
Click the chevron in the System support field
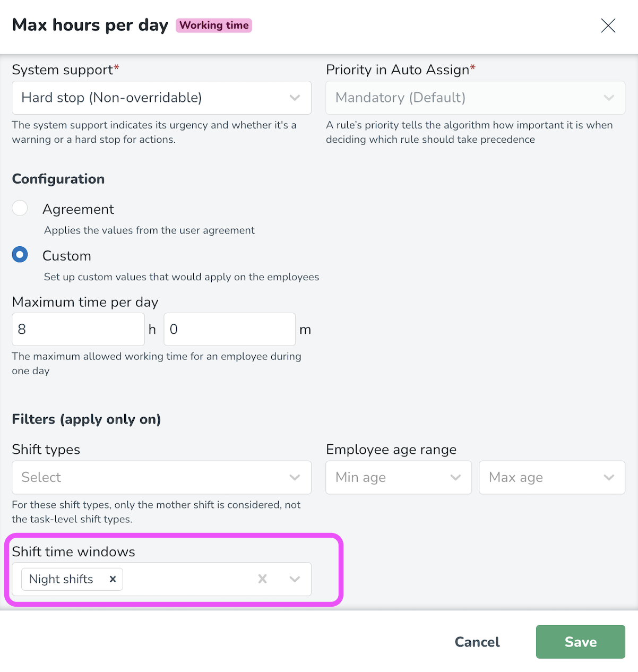click(x=295, y=98)
